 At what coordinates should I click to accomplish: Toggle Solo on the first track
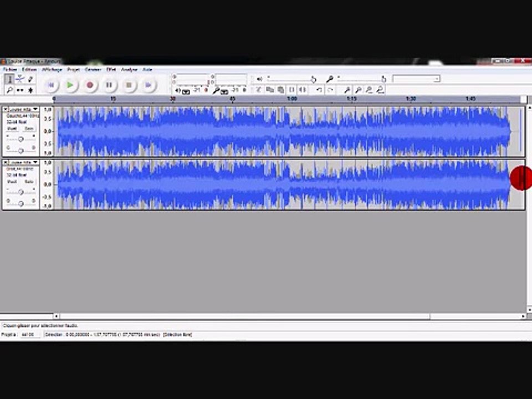[29, 129]
